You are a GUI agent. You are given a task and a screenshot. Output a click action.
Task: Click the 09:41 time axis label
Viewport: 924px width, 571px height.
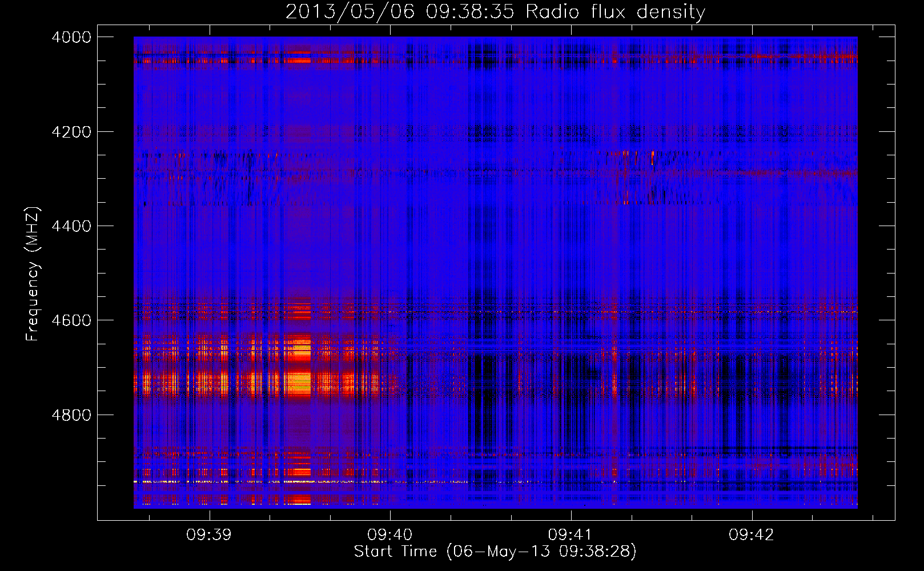click(571, 534)
